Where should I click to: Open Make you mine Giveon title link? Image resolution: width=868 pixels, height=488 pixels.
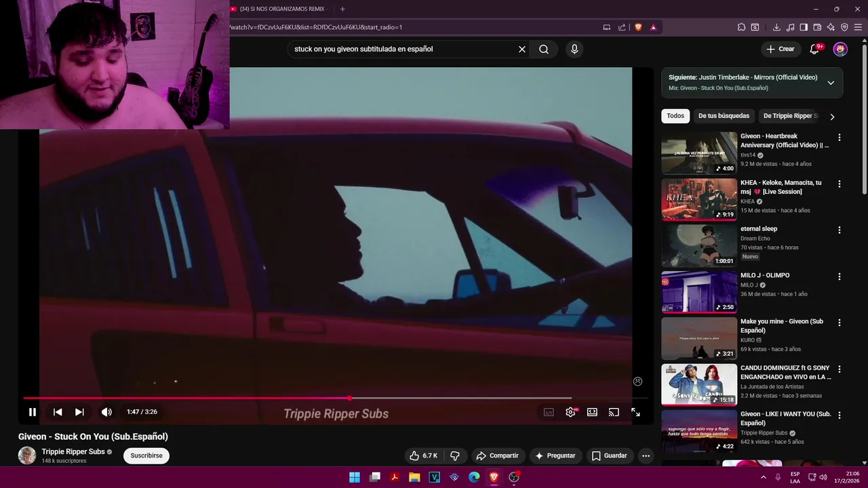(782, 326)
